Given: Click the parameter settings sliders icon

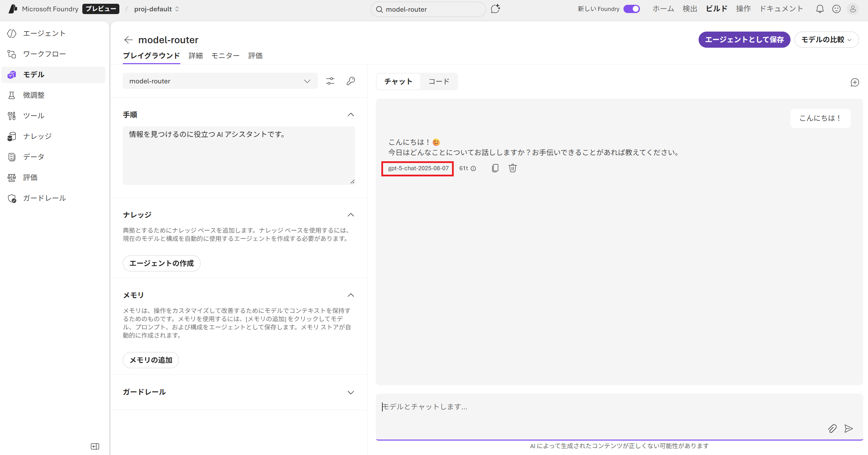Looking at the screenshot, I should point(330,81).
